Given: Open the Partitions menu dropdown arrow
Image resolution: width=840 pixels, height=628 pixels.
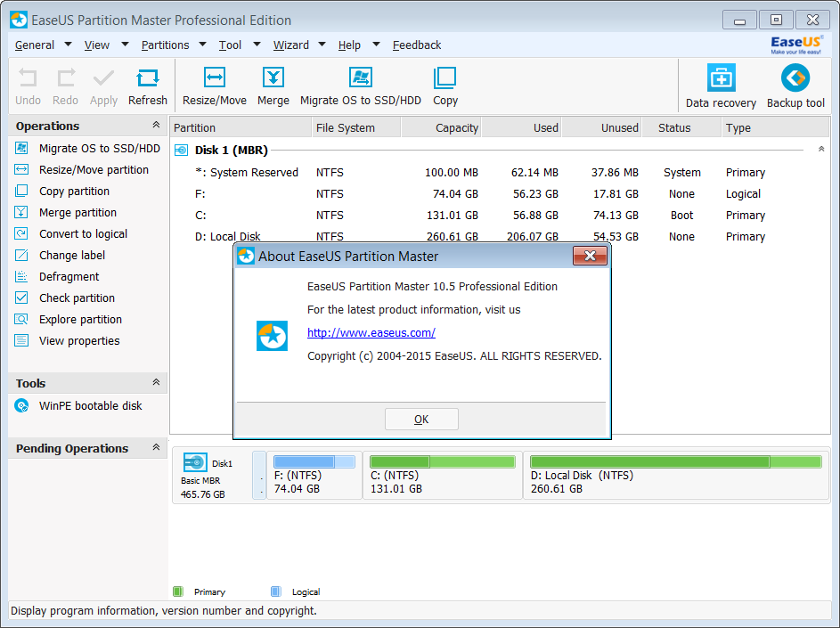Looking at the screenshot, I should (202, 45).
